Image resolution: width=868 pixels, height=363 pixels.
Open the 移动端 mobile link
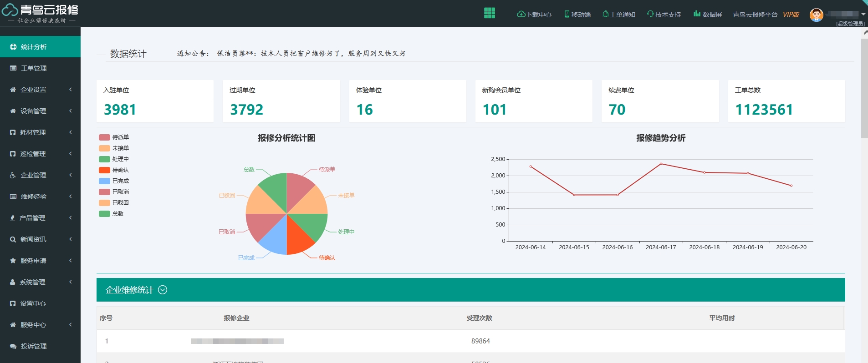pyautogui.click(x=577, y=15)
